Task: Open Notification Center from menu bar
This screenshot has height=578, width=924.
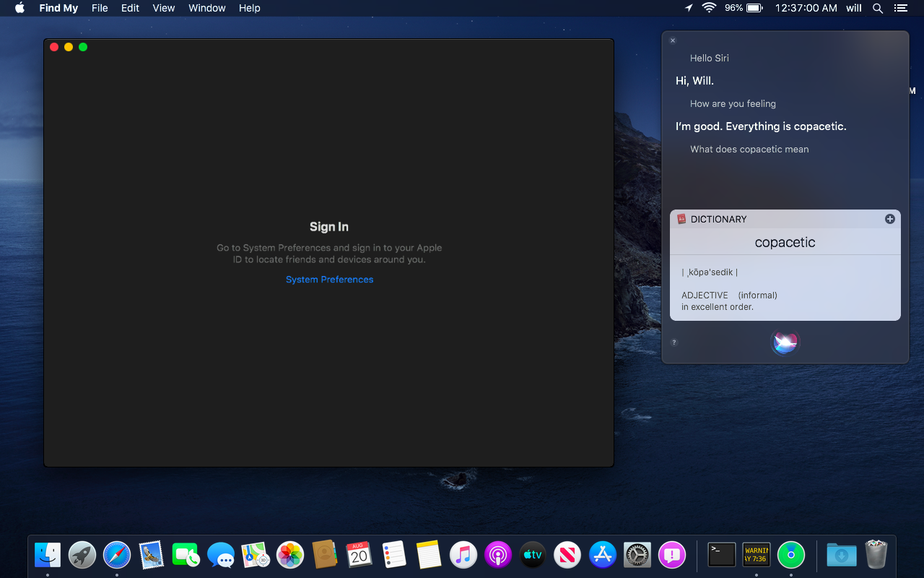Action: 900,8
